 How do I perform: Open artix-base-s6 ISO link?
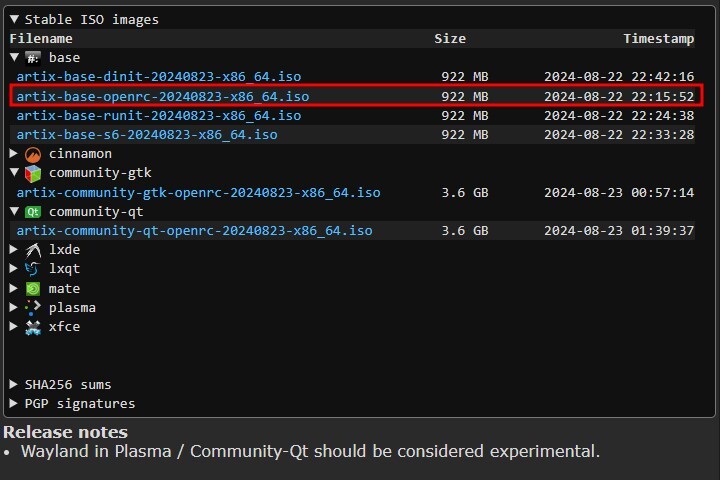click(x=147, y=135)
